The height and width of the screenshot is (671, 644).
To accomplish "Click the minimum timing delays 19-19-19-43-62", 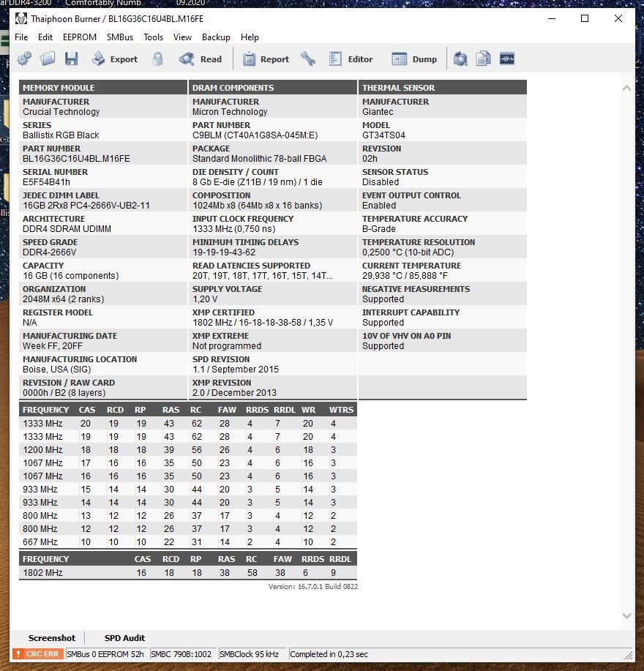I will point(224,252).
